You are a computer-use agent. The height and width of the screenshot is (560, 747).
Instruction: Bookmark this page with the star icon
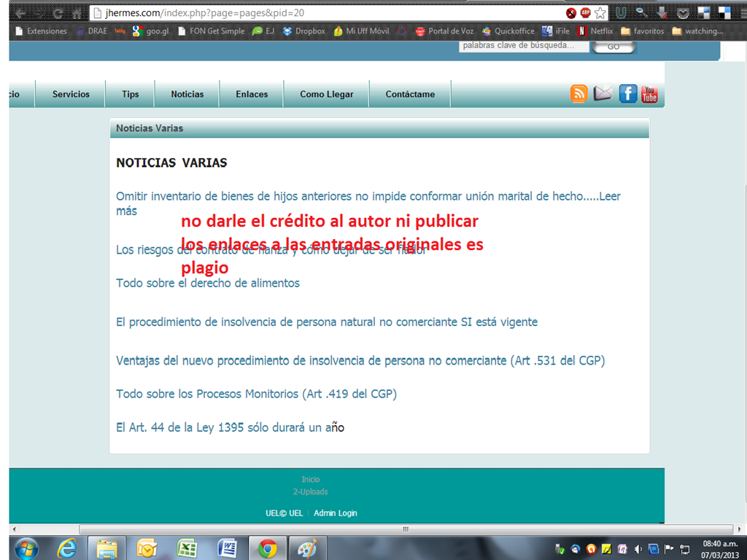coord(600,12)
